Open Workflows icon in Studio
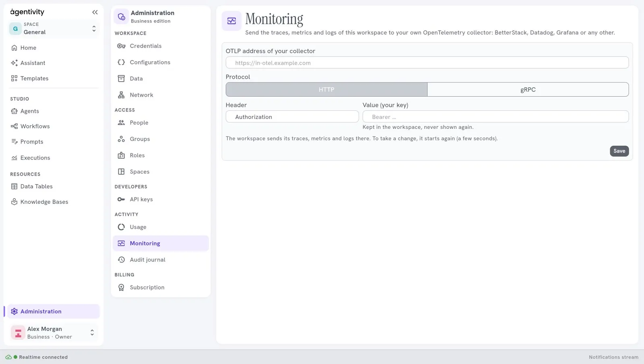 click(x=14, y=126)
